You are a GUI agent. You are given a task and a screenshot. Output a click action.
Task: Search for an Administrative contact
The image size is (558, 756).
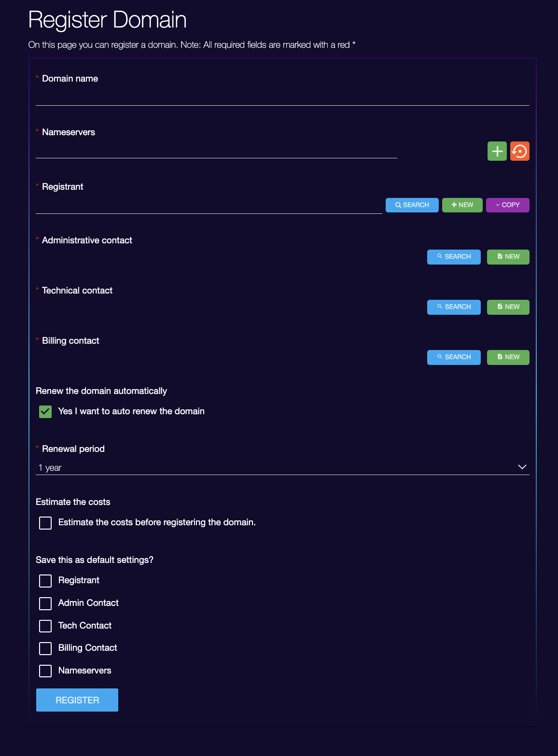tap(454, 257)
